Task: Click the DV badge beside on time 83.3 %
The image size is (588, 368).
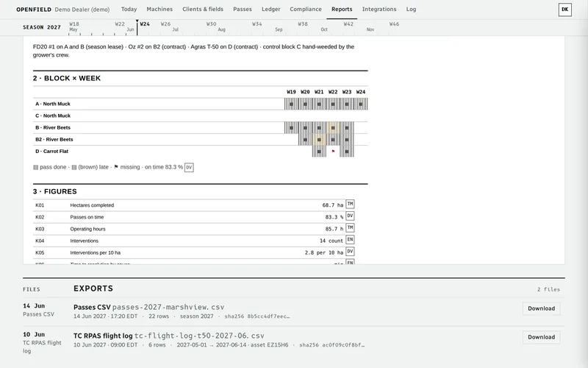Action: point(189,168)
